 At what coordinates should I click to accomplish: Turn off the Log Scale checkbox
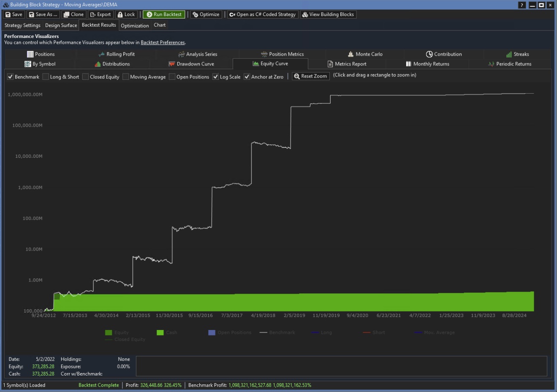[x=216, y=77]
